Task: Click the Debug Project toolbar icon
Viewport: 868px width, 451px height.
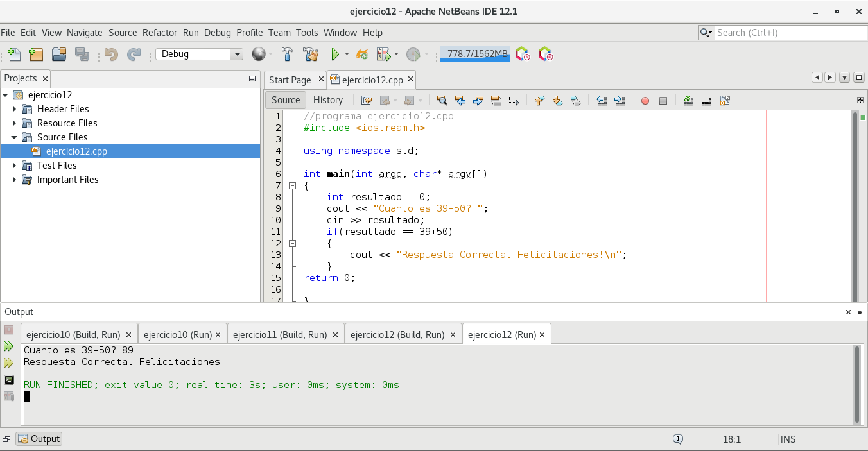Action: 383,55
